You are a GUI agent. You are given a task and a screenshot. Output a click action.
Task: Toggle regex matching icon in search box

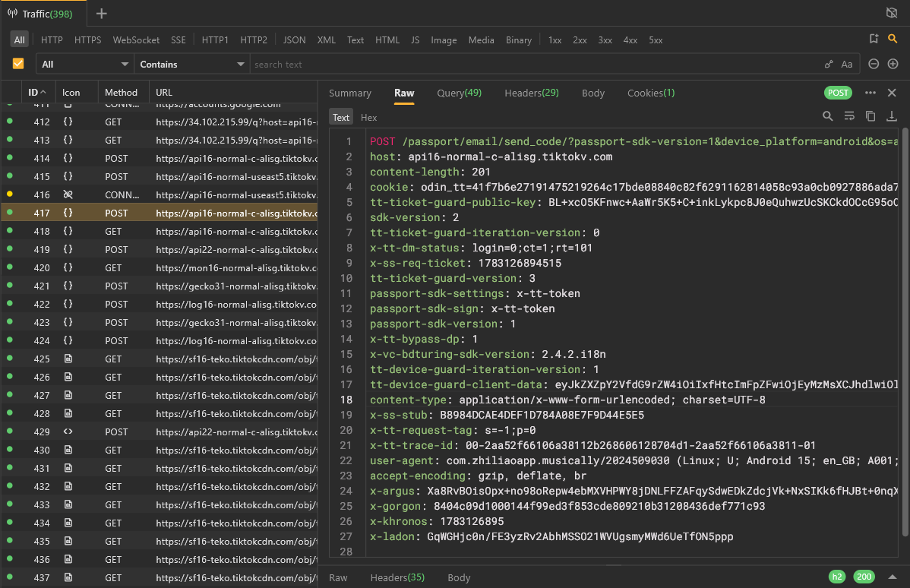[x=829, y=65]
